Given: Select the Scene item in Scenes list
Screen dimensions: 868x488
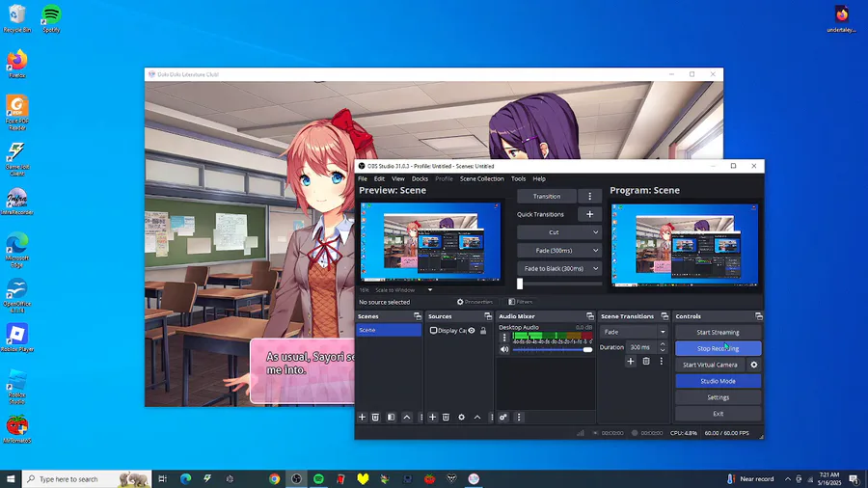Looking at the screenshot, I should coord(389,330).
